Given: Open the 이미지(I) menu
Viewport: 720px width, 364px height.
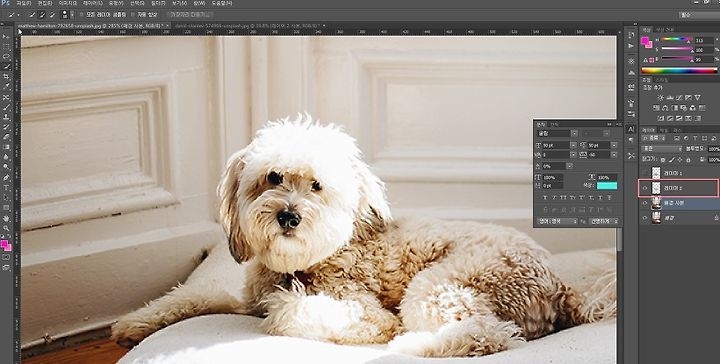Looking at the screenshot, I should [67, 3].
